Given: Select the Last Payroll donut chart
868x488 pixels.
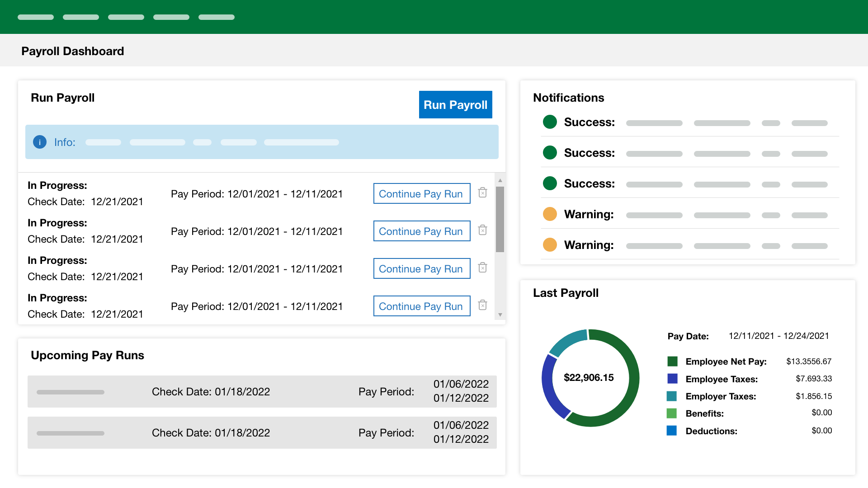Looking at the screenshot, I should point(590,377).
